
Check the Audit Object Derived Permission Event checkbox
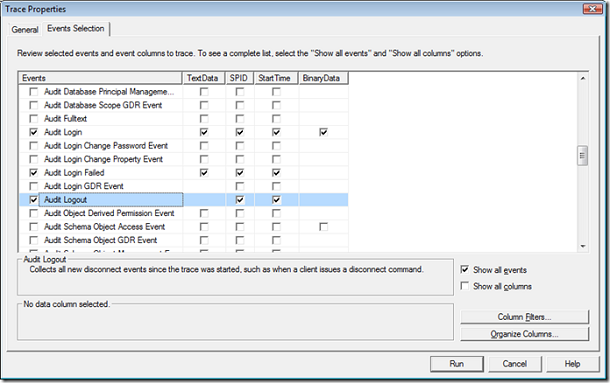pos(34,213)
